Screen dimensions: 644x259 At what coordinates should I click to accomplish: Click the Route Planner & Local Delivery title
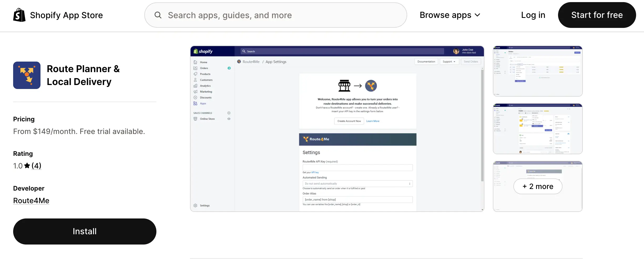click(x=83, y=75)
